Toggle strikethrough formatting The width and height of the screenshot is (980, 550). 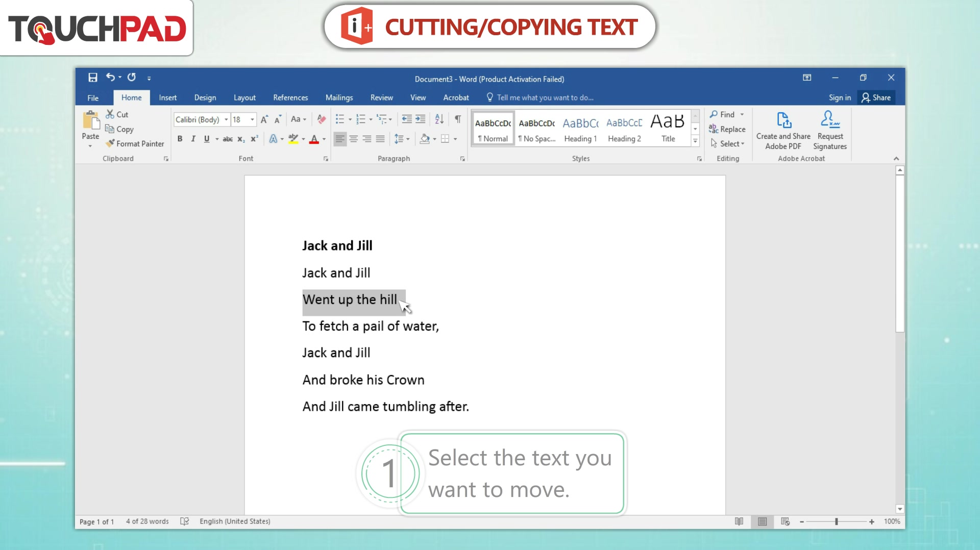[228, 139]
